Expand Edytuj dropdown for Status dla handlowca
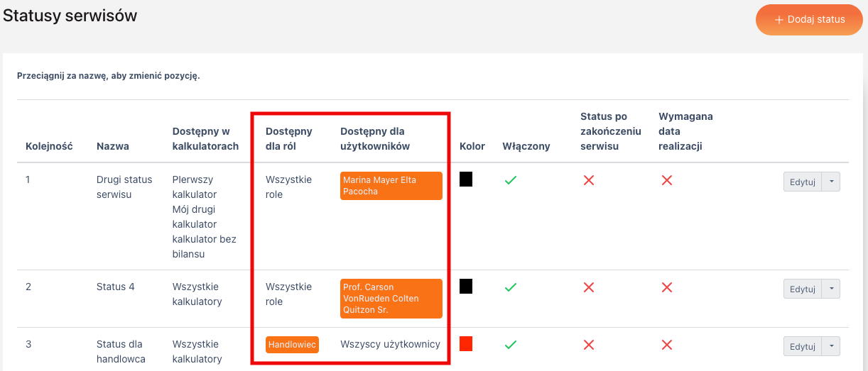 click(x=831, y=347)
